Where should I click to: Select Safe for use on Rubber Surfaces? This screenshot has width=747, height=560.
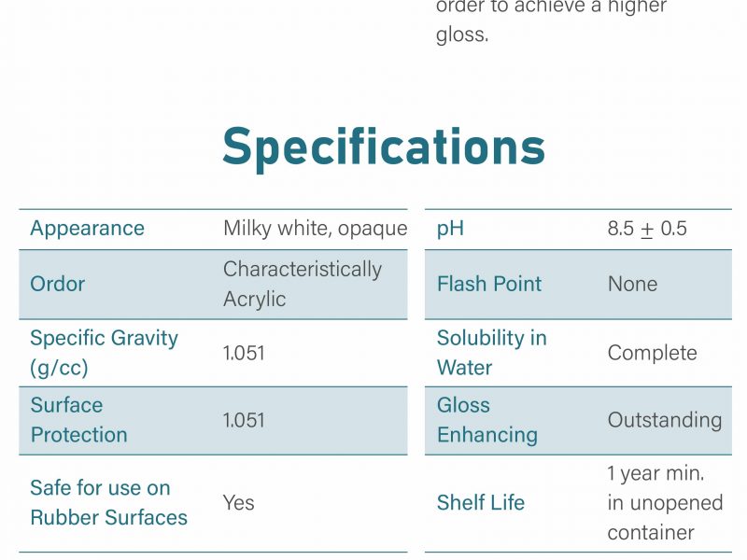[x=108, y=502]
